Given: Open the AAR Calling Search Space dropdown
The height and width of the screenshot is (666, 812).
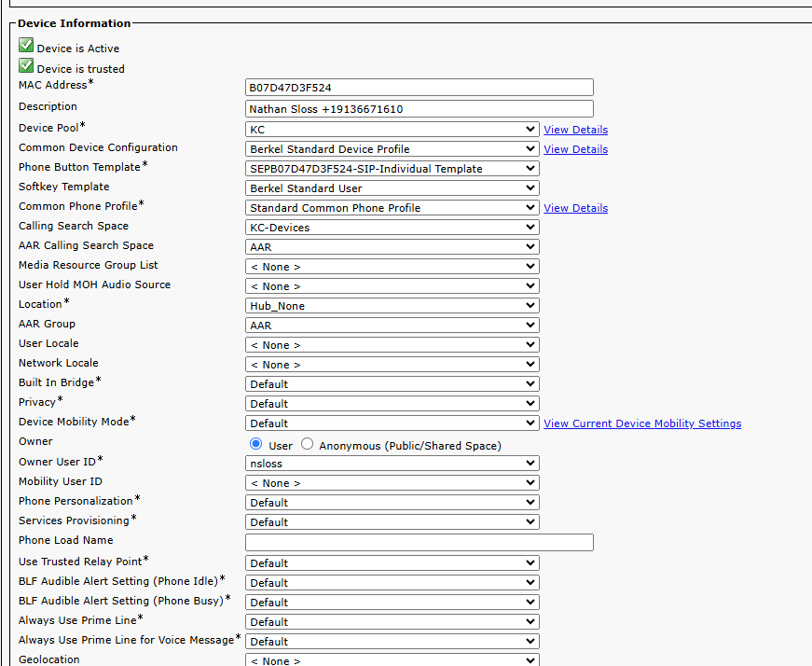Looking at the screenshot, I should point(392,246).
